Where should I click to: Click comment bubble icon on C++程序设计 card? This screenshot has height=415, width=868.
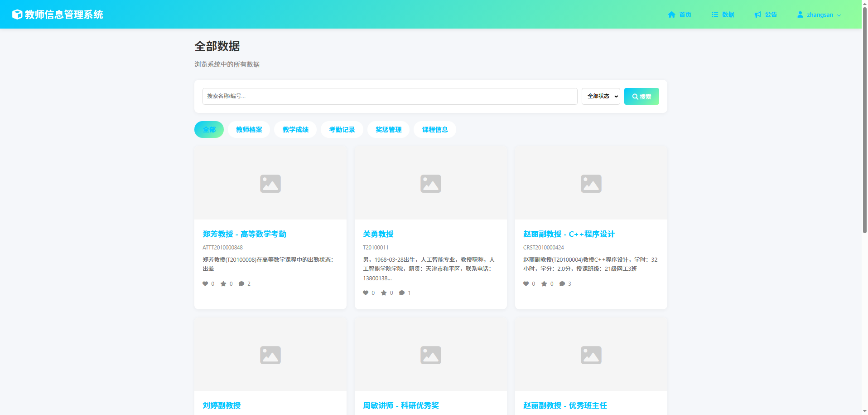562,284
